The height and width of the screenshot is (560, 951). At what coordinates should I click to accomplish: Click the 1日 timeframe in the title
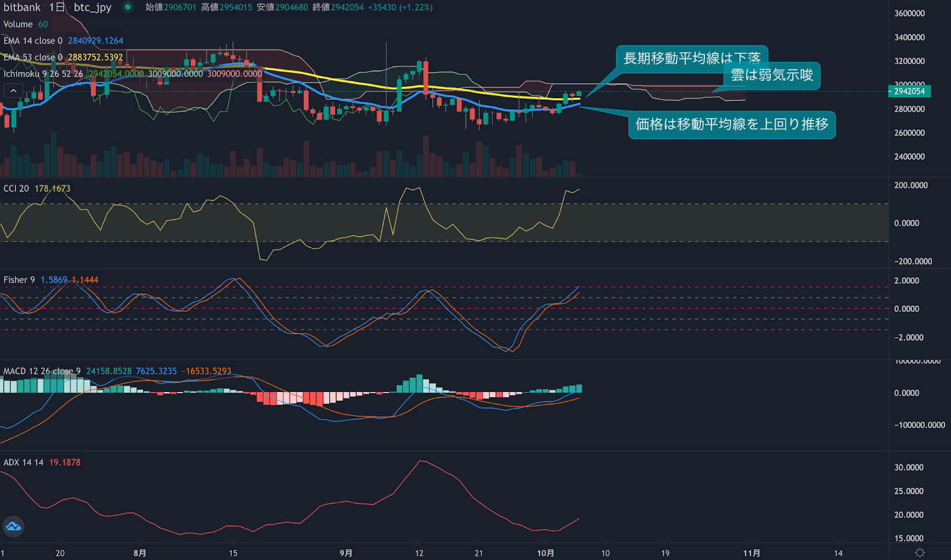coord(56,7)
